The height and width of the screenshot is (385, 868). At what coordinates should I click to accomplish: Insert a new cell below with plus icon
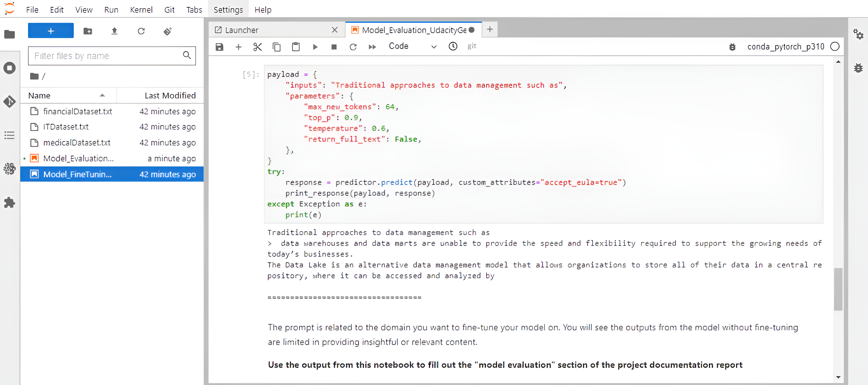pyautogui.click(x=239, y=47)
